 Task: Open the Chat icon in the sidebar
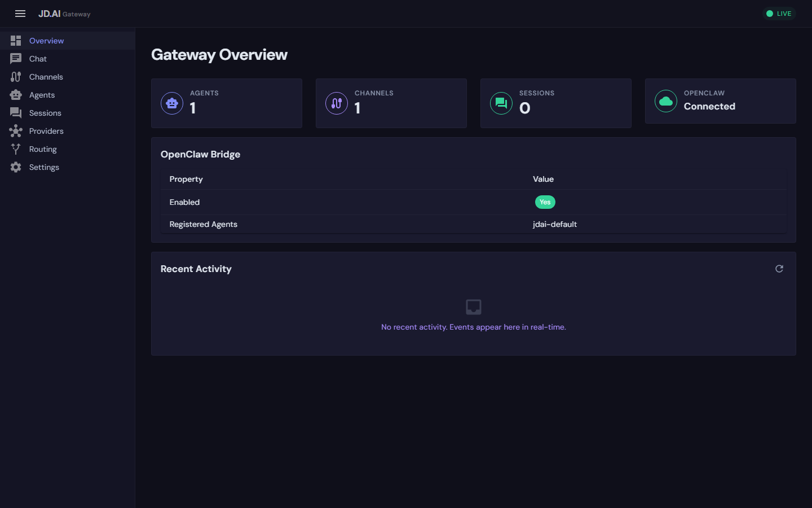point(16,59)
